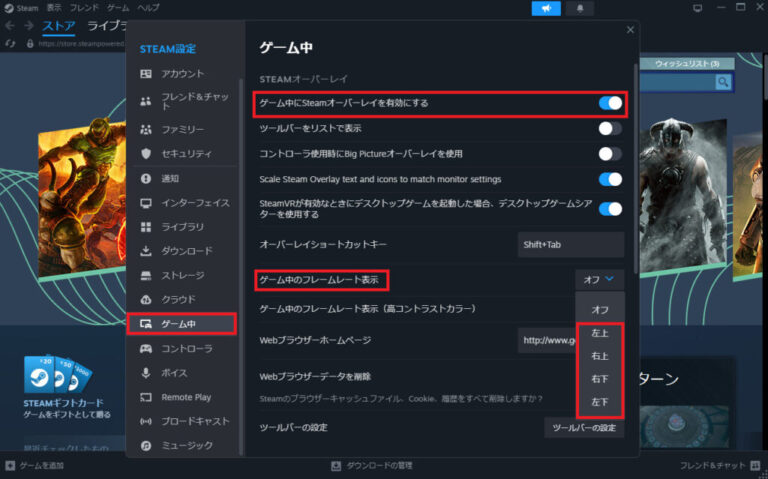Click the blue announcements megaphone icon
This screenshot has height=479, width=768.
tap(546, 8)
